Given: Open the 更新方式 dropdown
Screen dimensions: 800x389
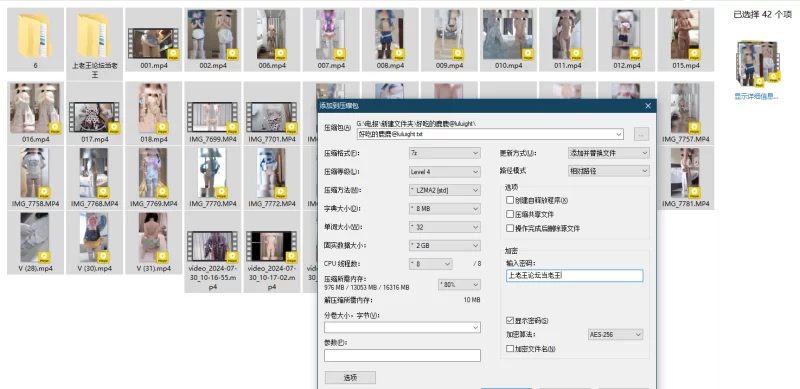Looking at the screenshot, I should point(609,153).
